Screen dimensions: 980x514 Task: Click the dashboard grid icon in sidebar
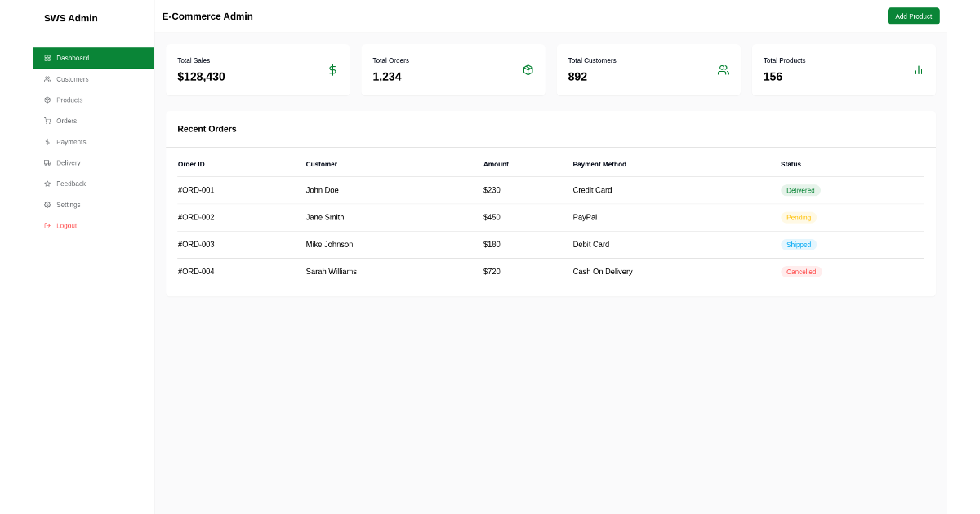(48, 58)
